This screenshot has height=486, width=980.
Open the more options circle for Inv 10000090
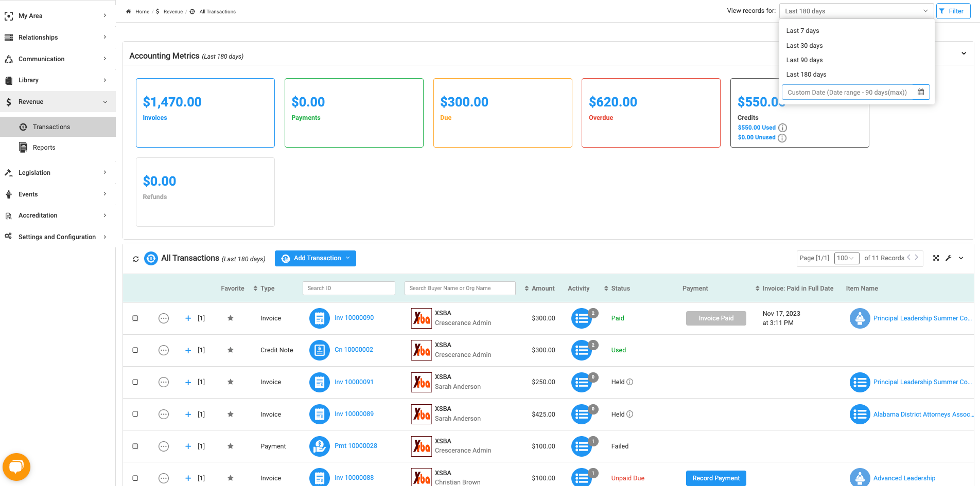point(164,318)
